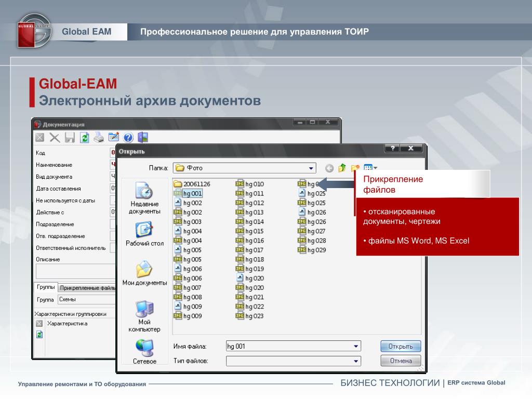
Task: Select the hg 010 JPG file
Action: pyautogui.click(x=250, y=184)
